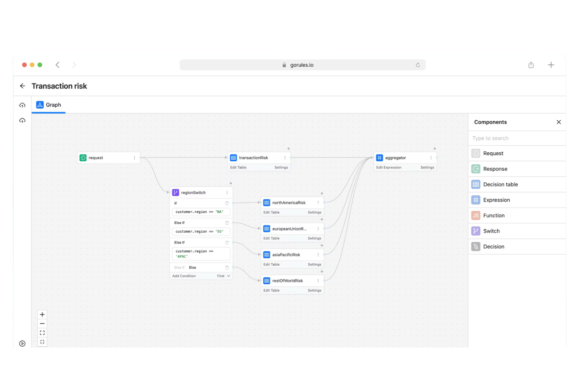Delete the Else branch in regionSwitch
This screenshot has height=392, width=588.
tap(227, 267)
